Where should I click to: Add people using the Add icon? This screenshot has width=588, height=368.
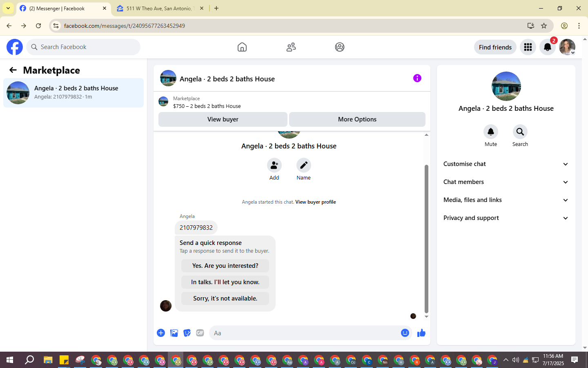click(x=274, y=165)
